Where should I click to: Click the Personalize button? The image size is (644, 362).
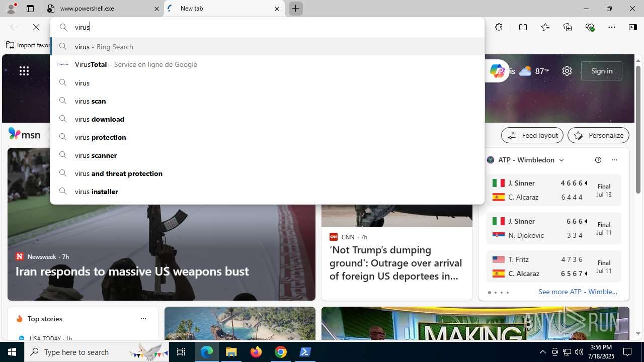pyautogui.click(x=598, y=135)
